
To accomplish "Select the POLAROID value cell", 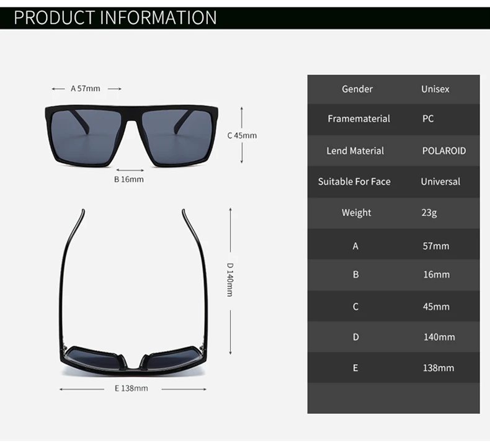I will [x=443, y=151].
